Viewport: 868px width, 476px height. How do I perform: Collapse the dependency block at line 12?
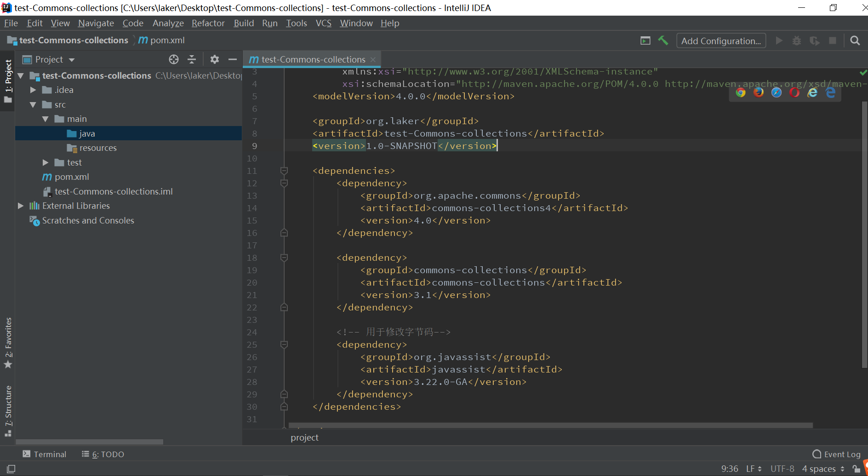[x=284, y=183]
